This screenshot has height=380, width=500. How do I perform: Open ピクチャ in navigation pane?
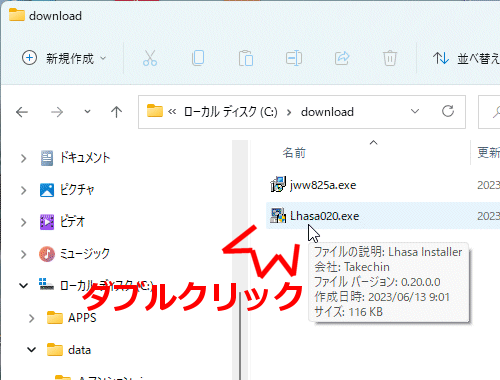click(x=77, y=190)
